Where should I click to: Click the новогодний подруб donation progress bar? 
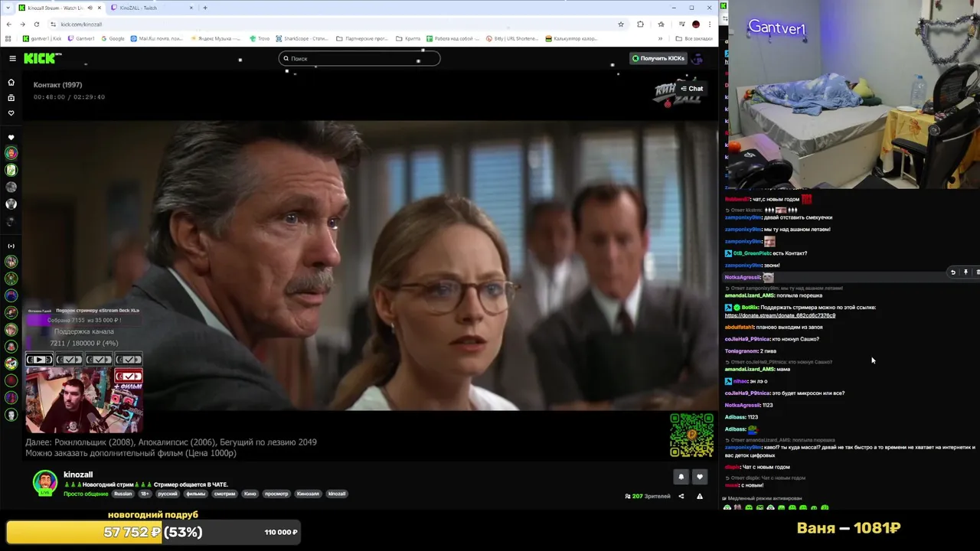point(153,532)
